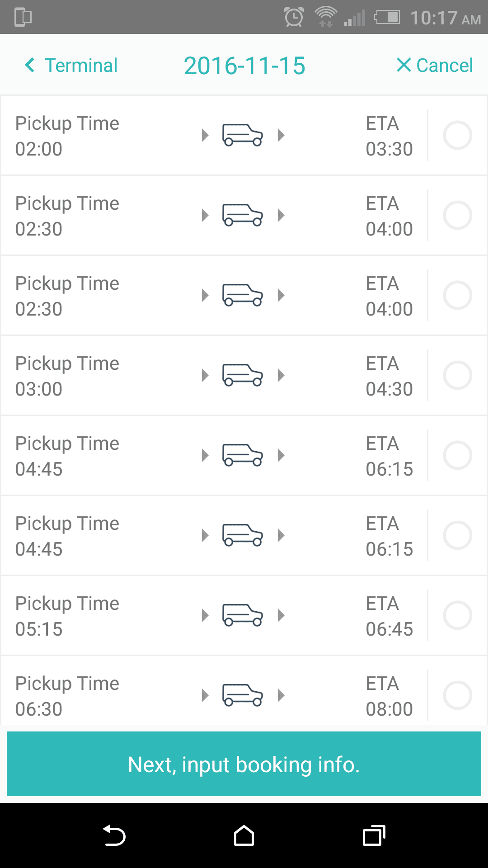The height and width of the screenshot is (868, 488).
Task: Select the radio button for ETA 06:45
Action: click(x=457, y=615)
